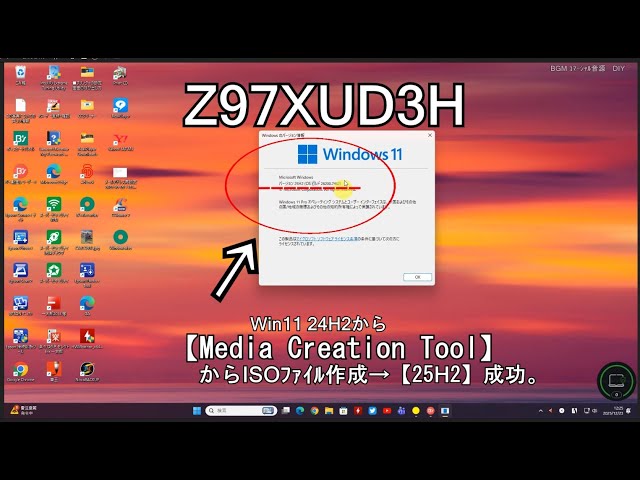Open the green square By desktop shortcut
Screen dimensions: 640x480
click(20, 141)
